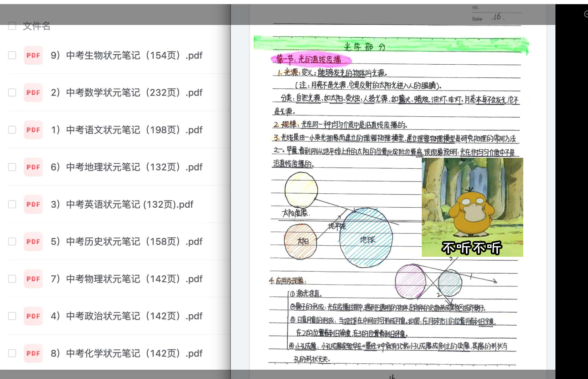The height and width of the screenshot is (379, 588).
Task: Click the PDF icon beside 中考历史状元笔记
Action: [x=33, y=242]
